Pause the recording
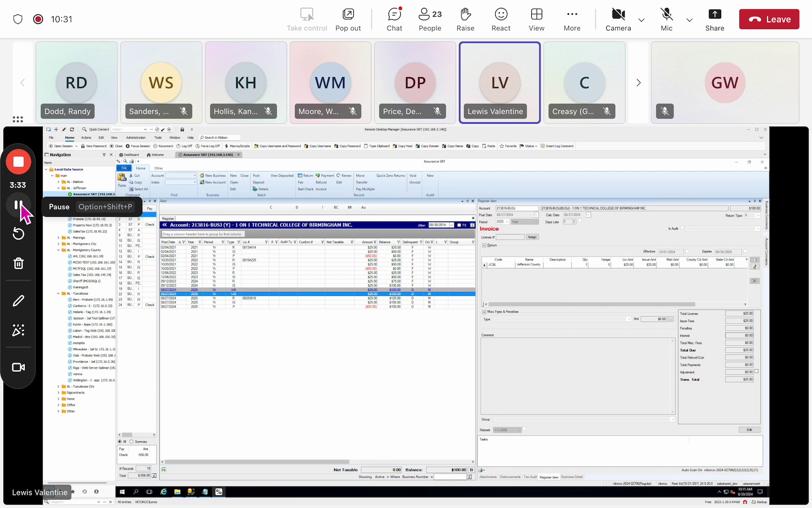 18,205
